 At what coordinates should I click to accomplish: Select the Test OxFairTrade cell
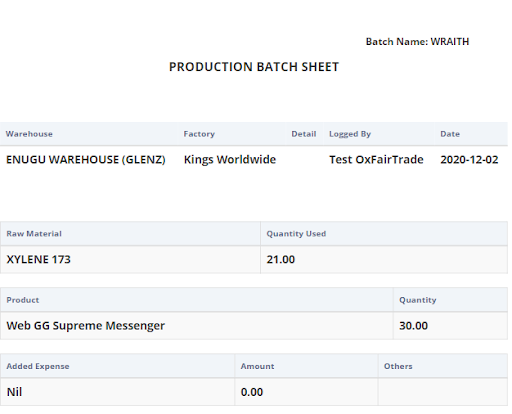(x=376, y=160)
